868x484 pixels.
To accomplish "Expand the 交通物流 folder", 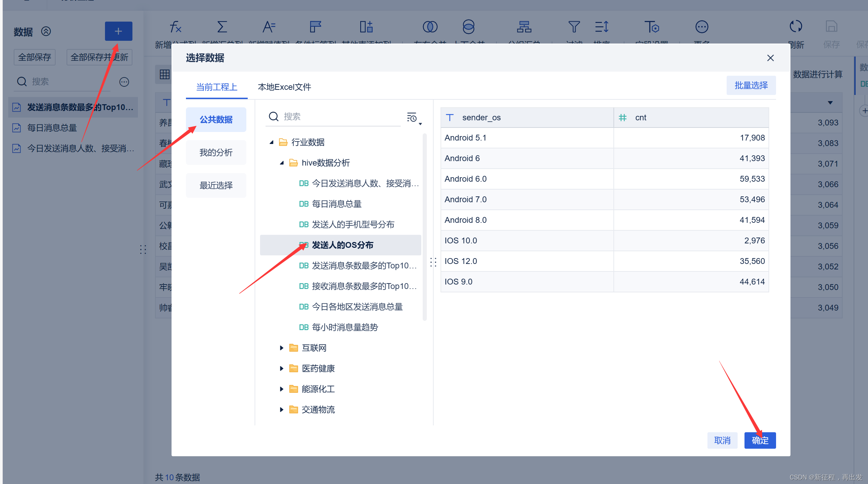I will point(282,410).
